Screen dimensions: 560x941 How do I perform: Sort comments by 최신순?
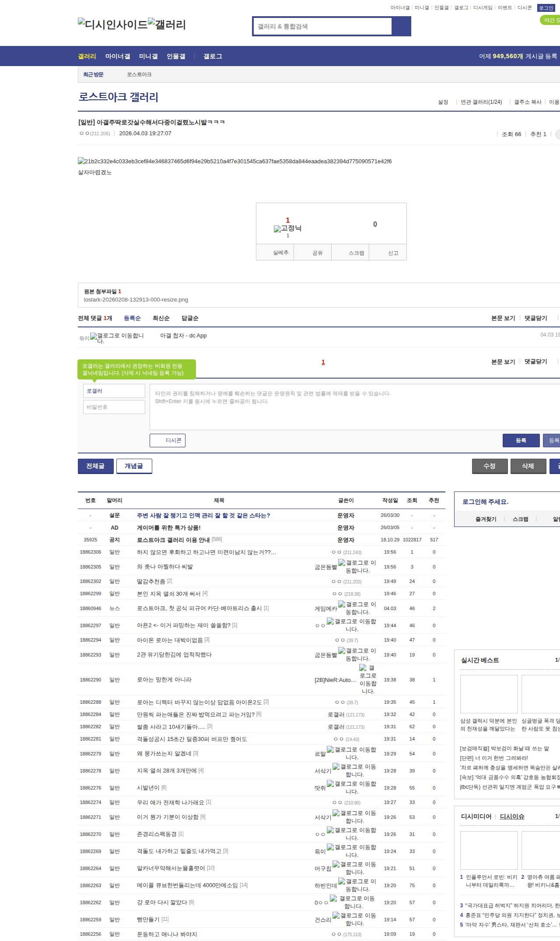coord(161,318)
